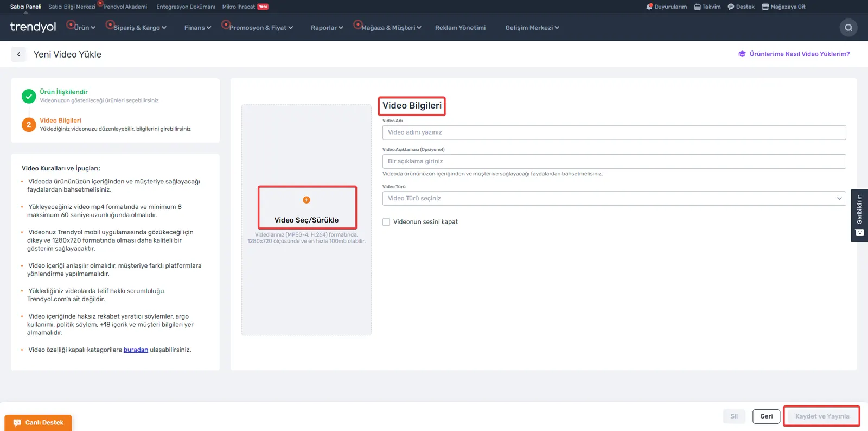This screenshot has height=431, width=868.
Task: Switch to Satıcı Paneli tab
Action: coord(25,7)
